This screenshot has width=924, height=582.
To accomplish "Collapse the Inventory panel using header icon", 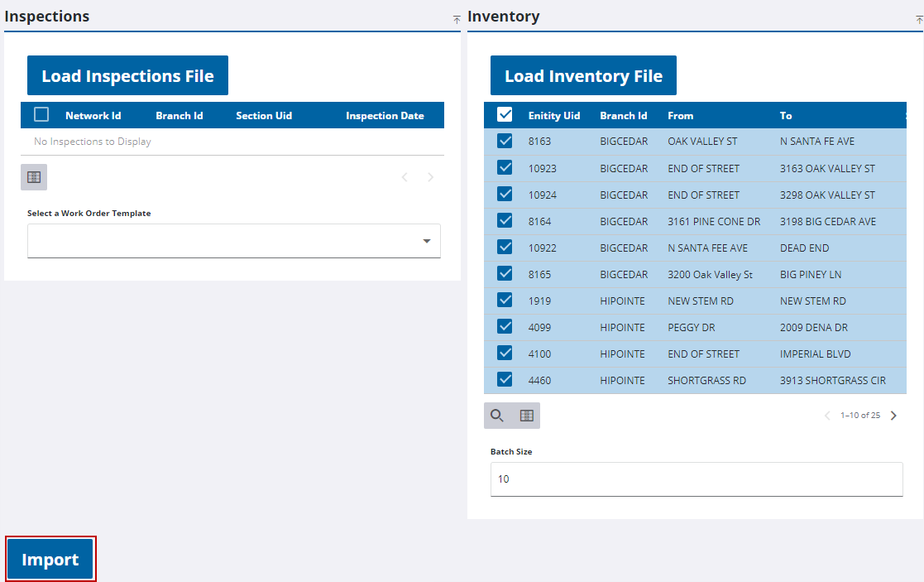I will tap(918, 18).
